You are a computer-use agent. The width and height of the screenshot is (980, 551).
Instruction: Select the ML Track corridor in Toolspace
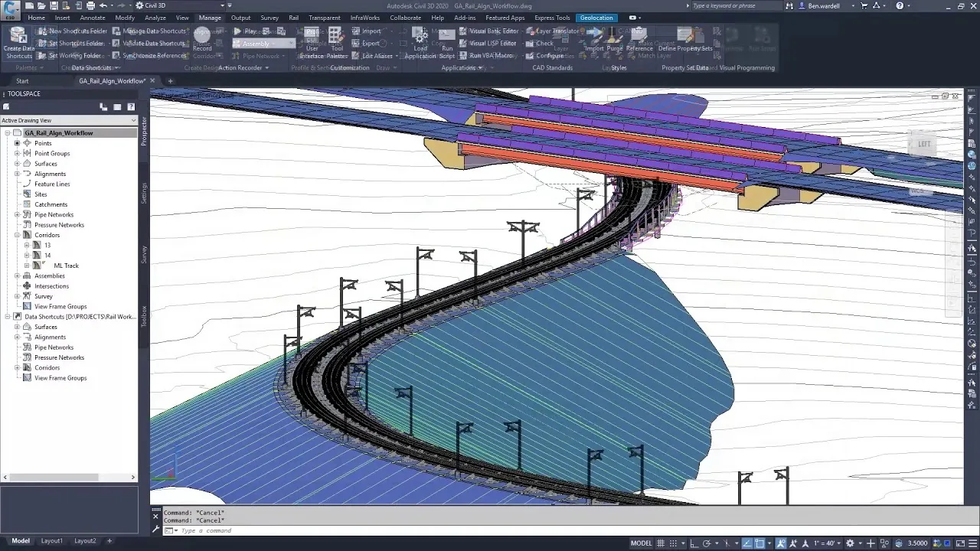point(65,266)
